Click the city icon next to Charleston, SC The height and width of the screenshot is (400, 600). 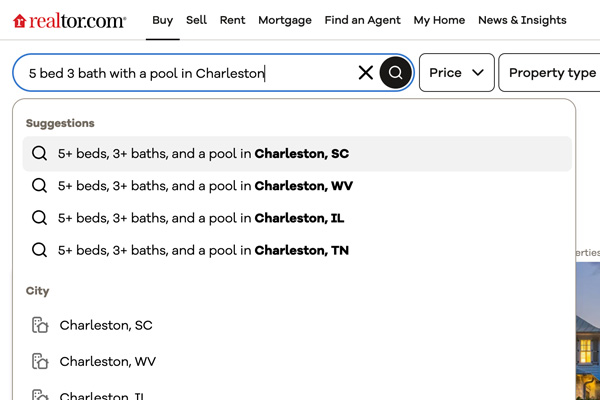coord(40,325)
